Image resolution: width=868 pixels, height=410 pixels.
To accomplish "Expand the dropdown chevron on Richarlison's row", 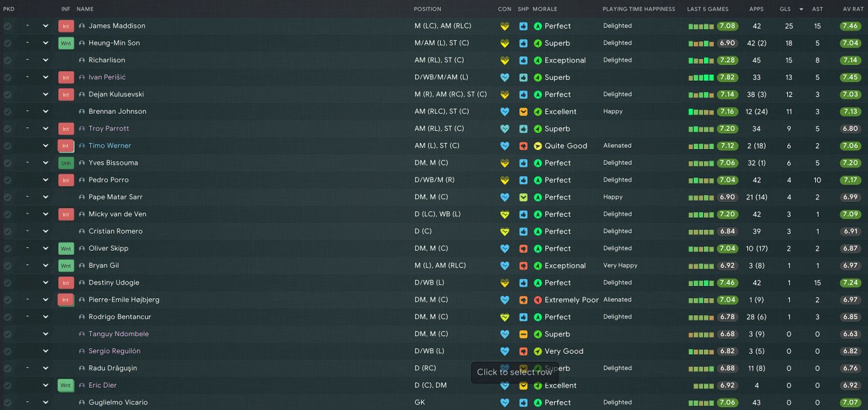I will (45, 60).
